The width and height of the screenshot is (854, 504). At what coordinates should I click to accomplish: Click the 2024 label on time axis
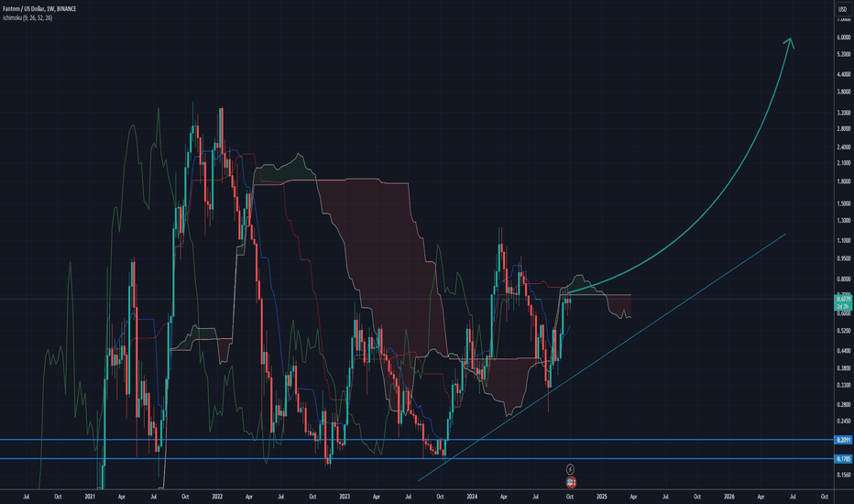[x=472, y=497]
